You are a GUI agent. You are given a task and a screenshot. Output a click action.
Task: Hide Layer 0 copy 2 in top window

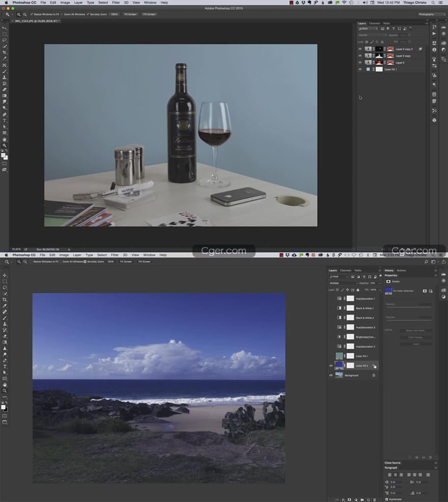[360, 49]
